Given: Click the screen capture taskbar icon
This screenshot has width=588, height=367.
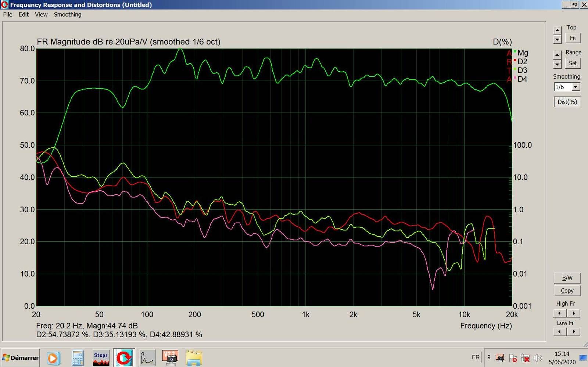Looking at the screenshot, I should [170, 358].
